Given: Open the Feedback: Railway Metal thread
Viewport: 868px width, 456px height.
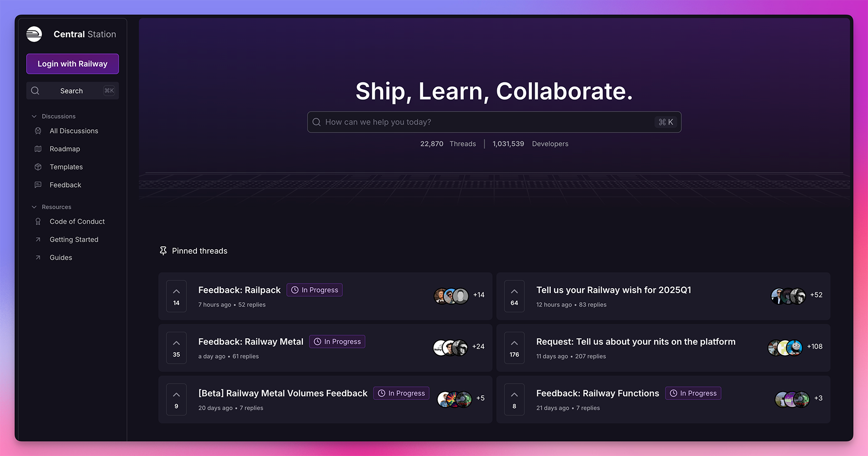Looking at the screenshot, I should coord(251,342).
